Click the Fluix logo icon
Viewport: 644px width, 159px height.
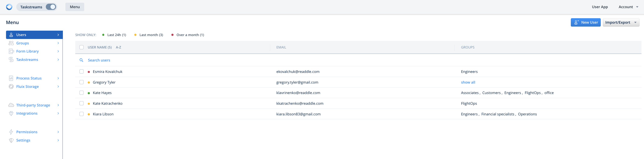pos(9,7)
